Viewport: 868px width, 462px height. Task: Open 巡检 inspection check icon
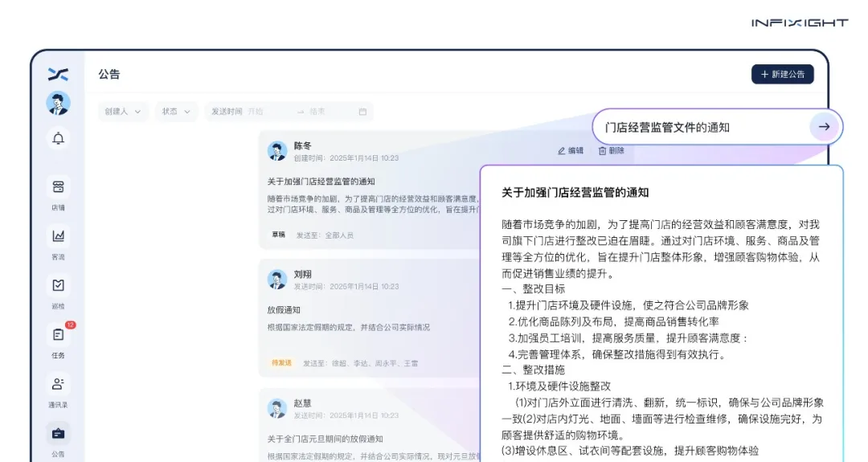(58, 285)
